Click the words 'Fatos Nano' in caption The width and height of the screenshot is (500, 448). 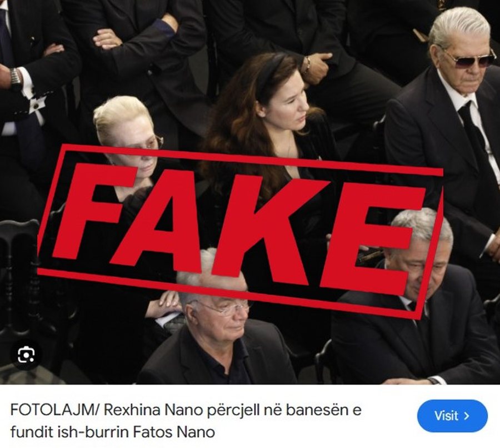173,432
